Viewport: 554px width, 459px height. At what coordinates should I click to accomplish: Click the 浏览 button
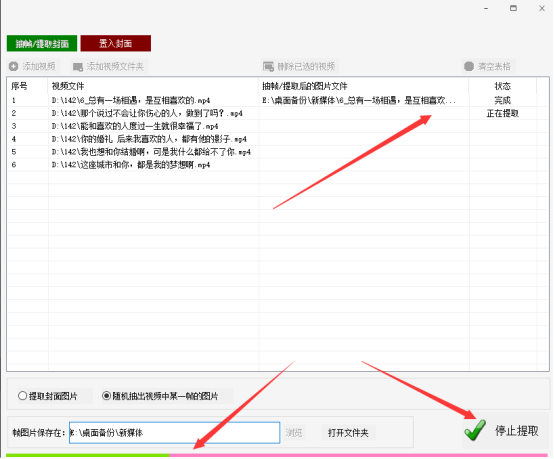pyautogui.click(x=294, y=432)
